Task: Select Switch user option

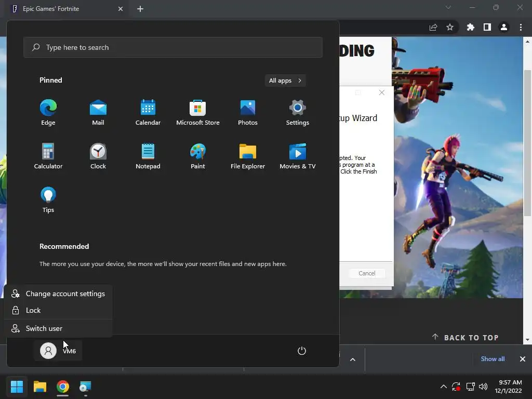Action: pyautogui.click(x=58, y=328)
